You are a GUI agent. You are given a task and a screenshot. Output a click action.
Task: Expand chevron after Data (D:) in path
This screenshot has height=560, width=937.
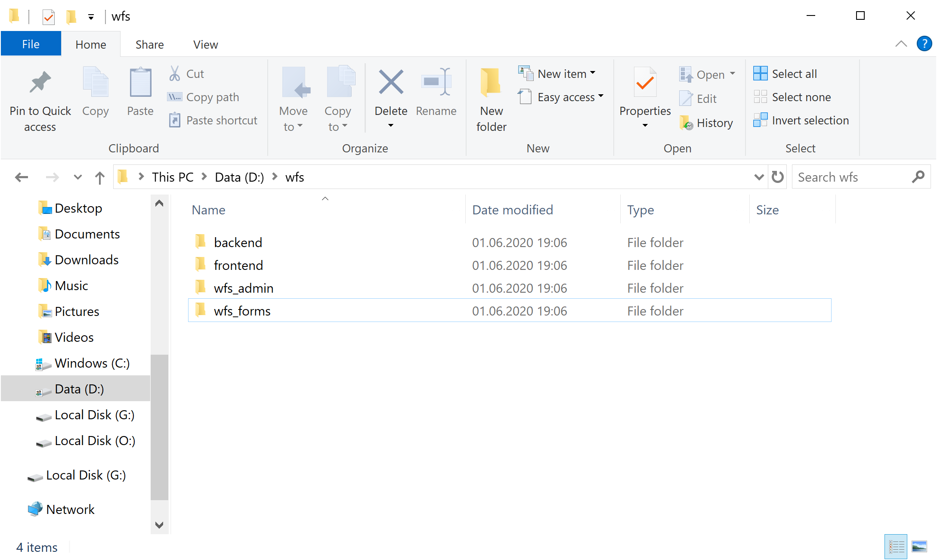coord(275,177)
